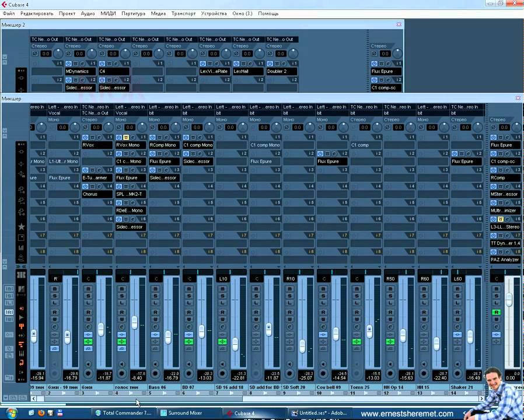The height and width of the screenshot is (420, 524).
Task: Click level value '-13.03' under BD 07 fader
Action: [x=205, y=378]
